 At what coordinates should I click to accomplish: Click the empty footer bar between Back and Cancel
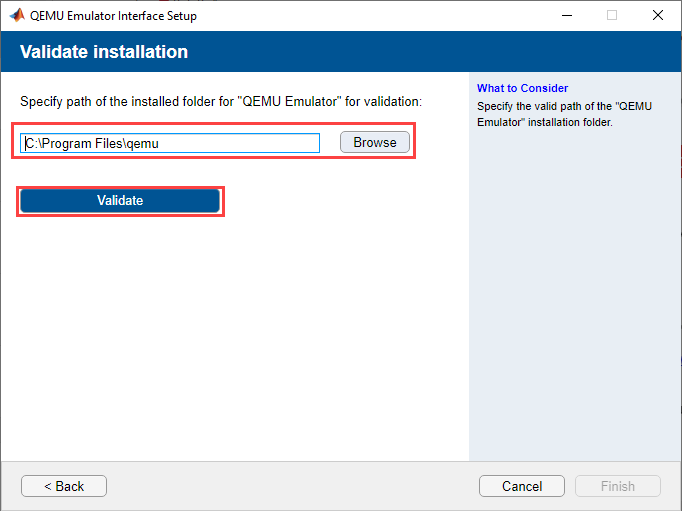[x=290, y=486]
